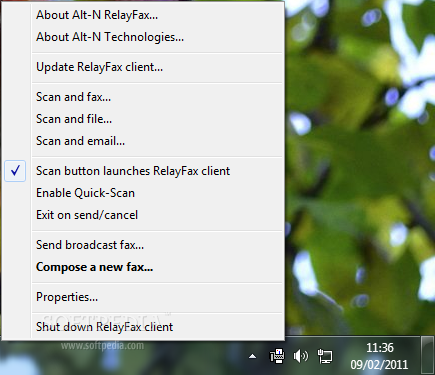
Task: Open About Alt-N Technologies entry
Action: 158,37
